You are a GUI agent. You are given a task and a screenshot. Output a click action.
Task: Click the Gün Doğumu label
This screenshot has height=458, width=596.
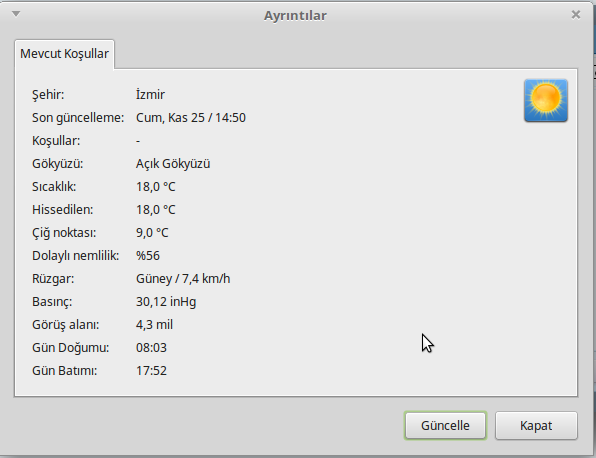70,348
